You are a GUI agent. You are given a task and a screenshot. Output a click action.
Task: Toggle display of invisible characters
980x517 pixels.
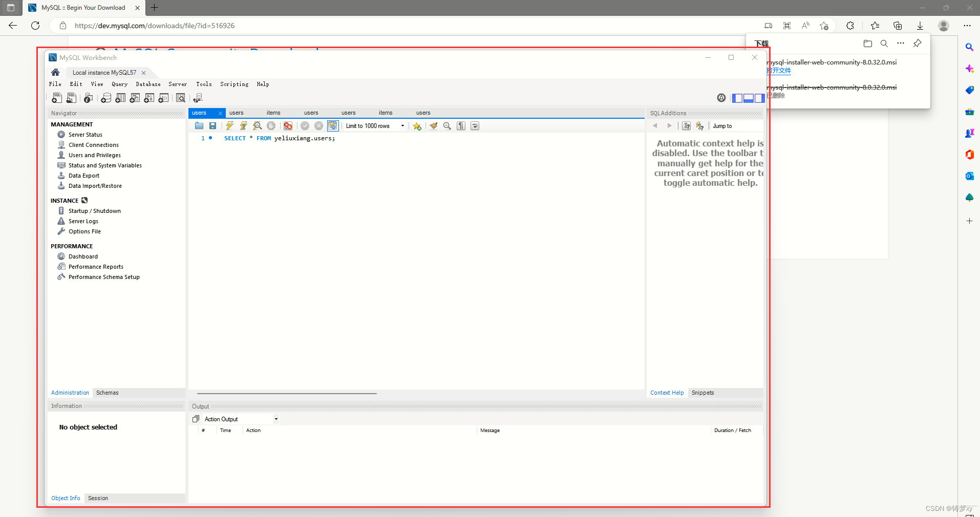461,126
